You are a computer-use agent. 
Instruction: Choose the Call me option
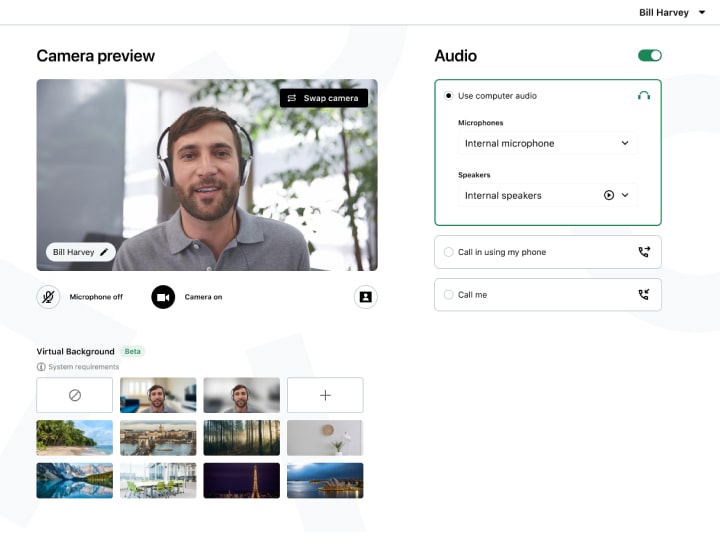tap(448, 295)
